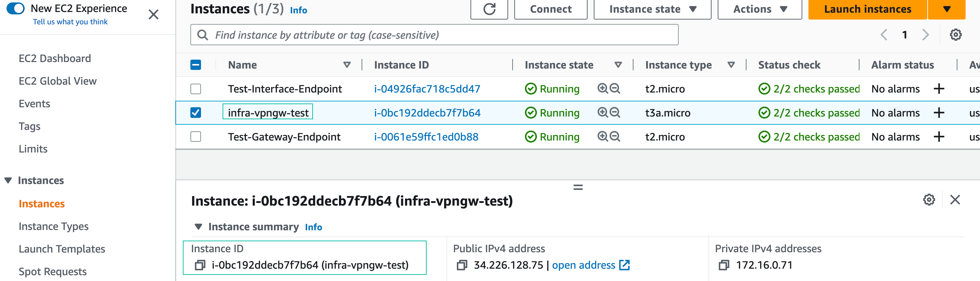Image resolution: width=980 pixels, height=281 pixels.
Task: Zoom in on infra-vpngw-test instance state
Action: click(602, 113)
